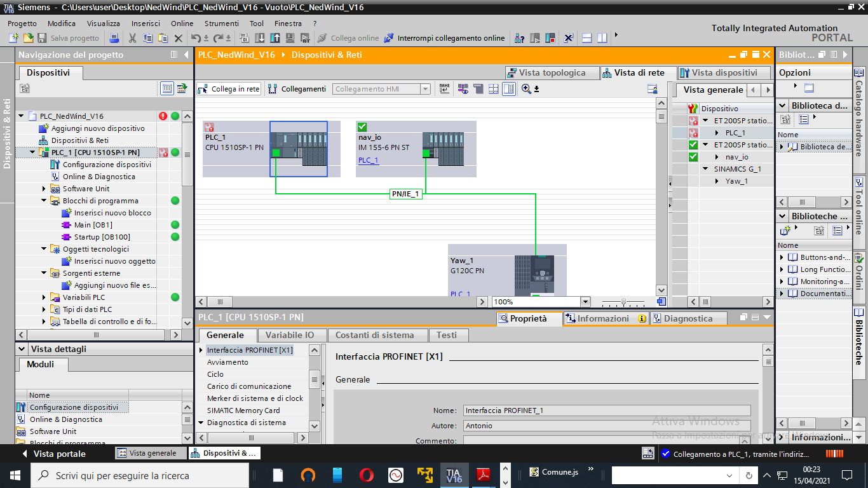
Task: Click Download to device icon
Action: pyautogui.click(x=260, y=38)
